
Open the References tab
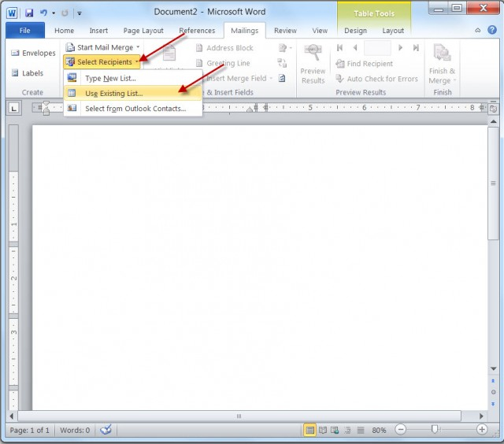click(x=197, y=31)
